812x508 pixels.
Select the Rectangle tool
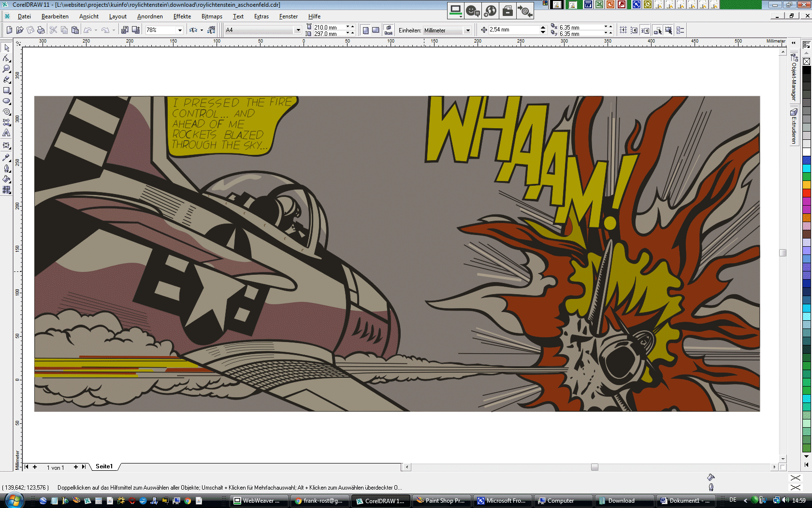(7, 90)
